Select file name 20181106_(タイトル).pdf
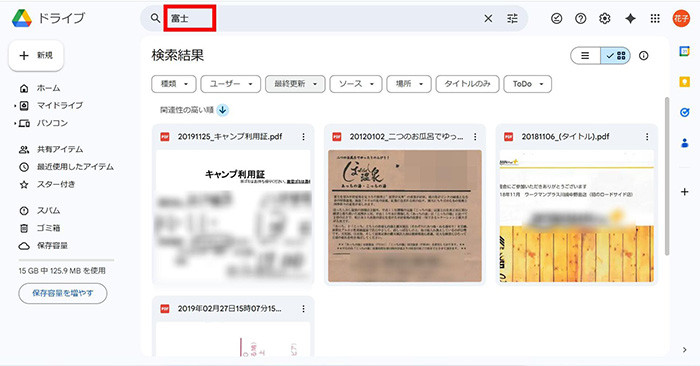 [565, 137]
